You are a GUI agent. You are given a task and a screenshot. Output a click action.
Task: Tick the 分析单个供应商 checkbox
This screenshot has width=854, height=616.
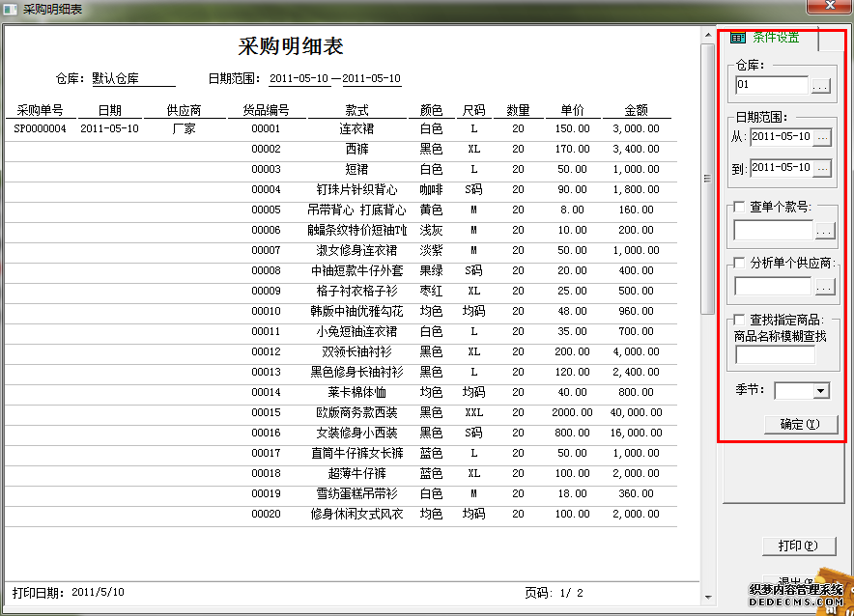pos(740,263)
